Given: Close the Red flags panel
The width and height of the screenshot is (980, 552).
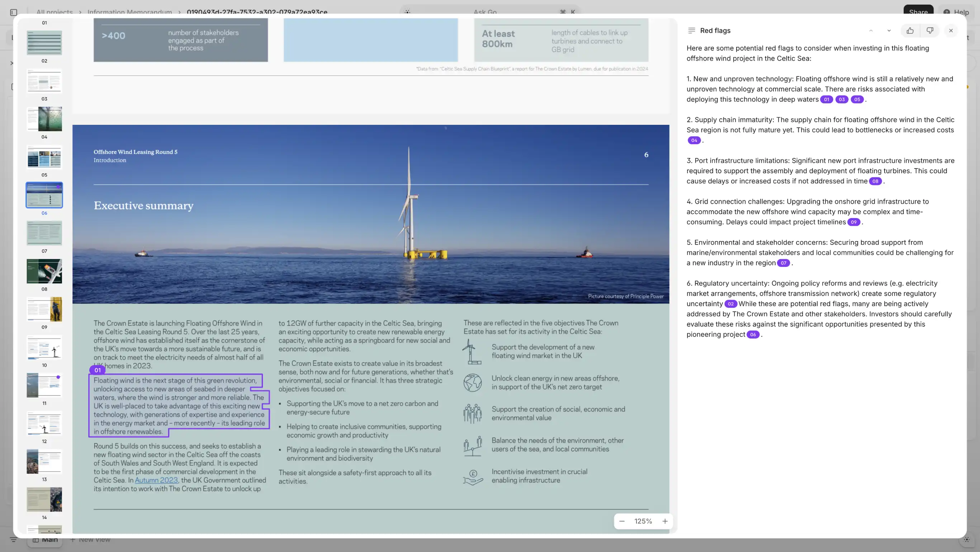Looking at the screenshot, I should [951, 30].
